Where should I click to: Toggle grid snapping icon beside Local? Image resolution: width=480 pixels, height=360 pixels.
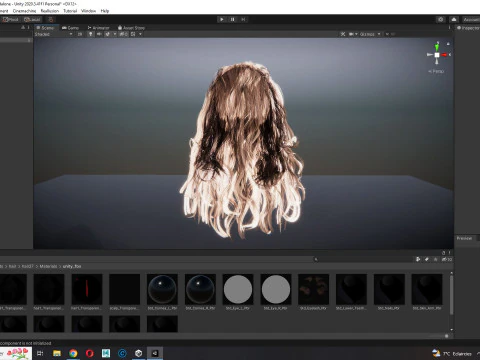click(x=51, y=19)
